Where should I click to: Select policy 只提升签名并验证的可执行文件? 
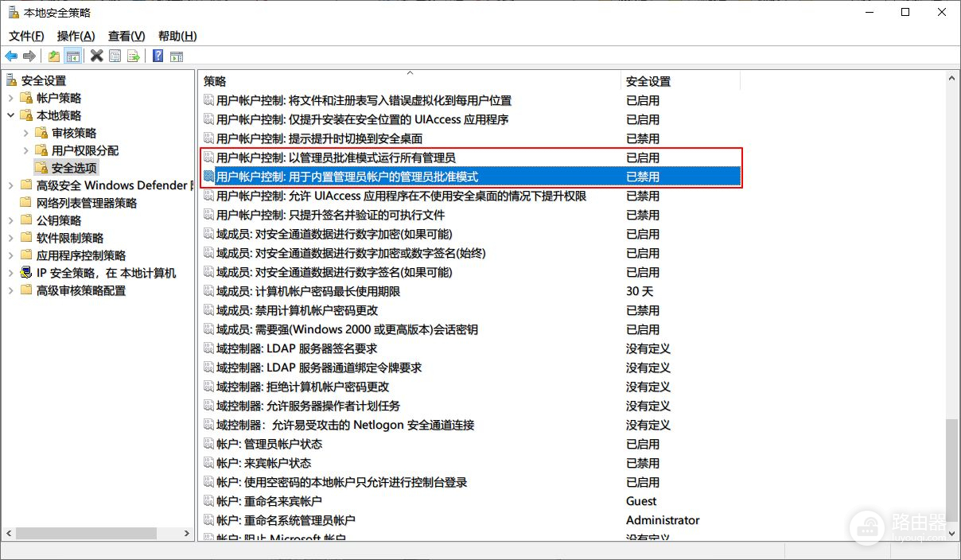point(330,215)
